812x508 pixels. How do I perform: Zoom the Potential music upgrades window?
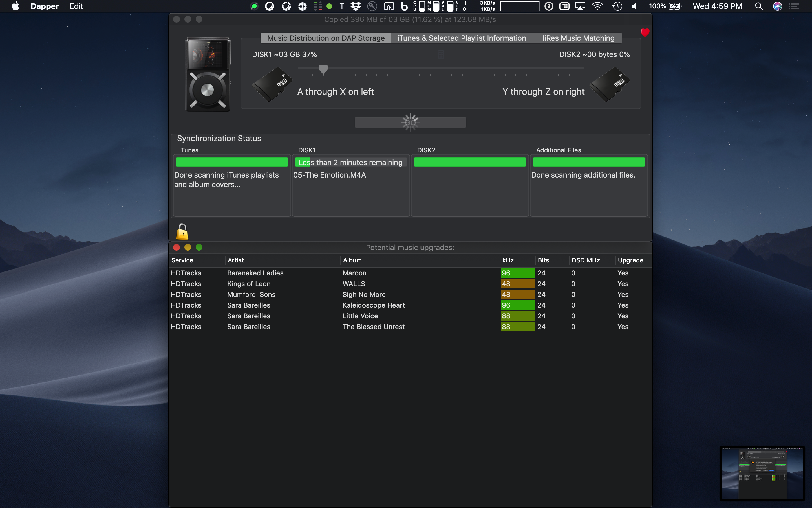coord(199,247)
